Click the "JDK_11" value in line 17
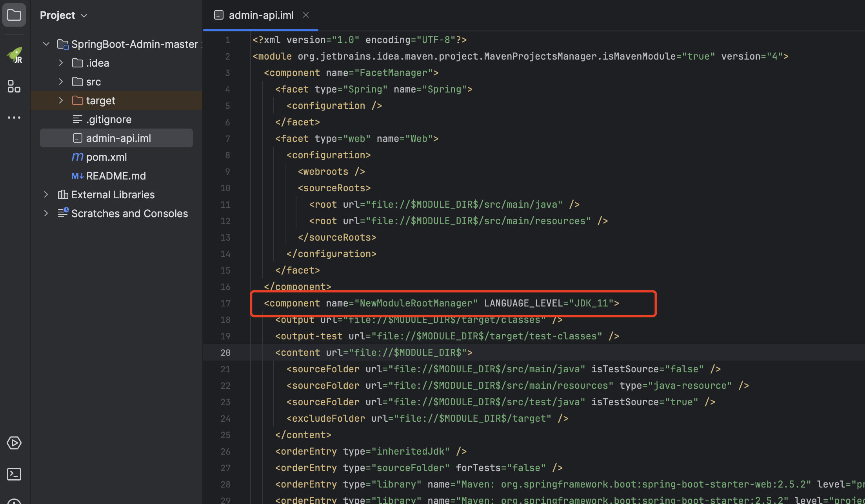 pos(591,303)
